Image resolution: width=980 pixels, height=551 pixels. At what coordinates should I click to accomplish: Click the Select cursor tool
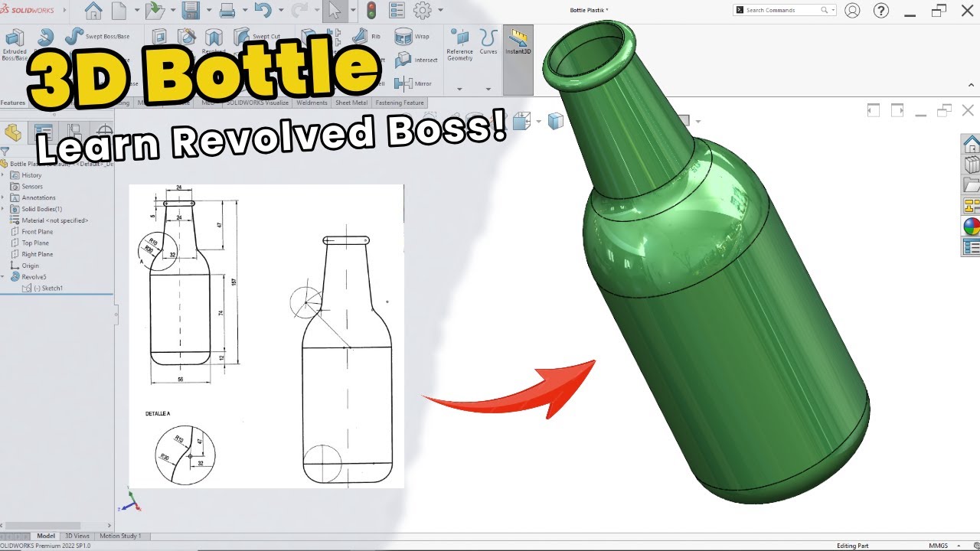pyautogui.click(x=334, y=11)
